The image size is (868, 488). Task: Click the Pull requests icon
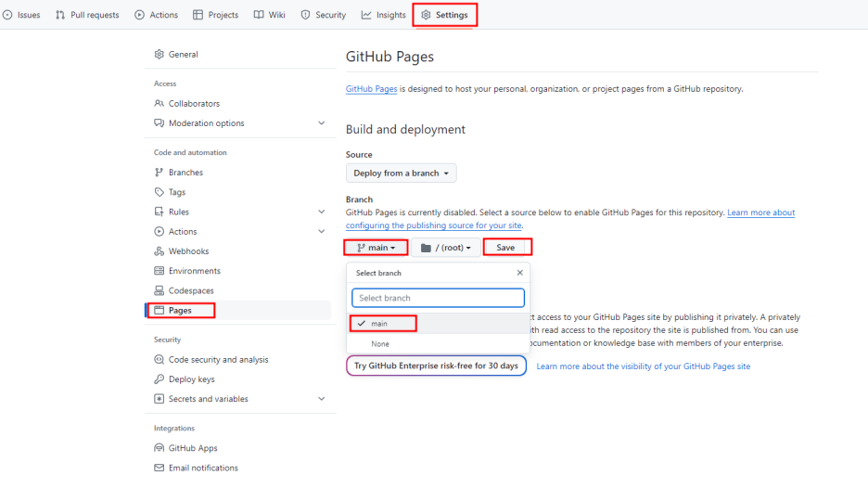click(x=60, y=15)
